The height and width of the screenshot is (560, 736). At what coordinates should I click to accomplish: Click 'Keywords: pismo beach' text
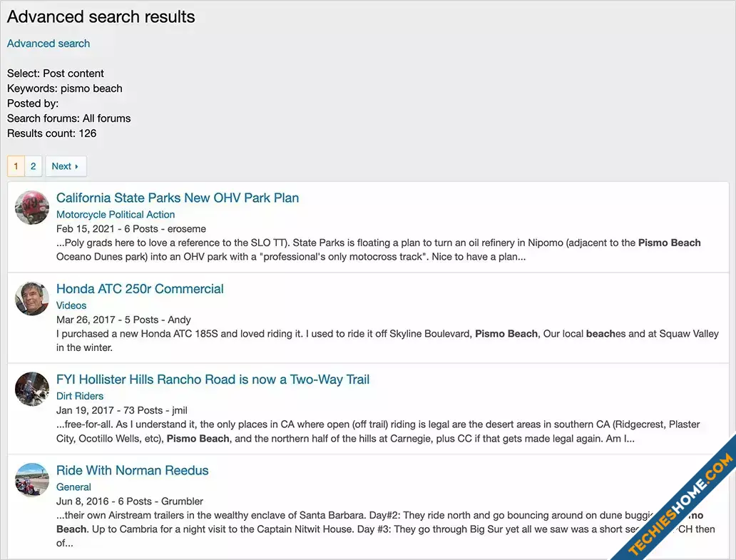tap(65, 88)
